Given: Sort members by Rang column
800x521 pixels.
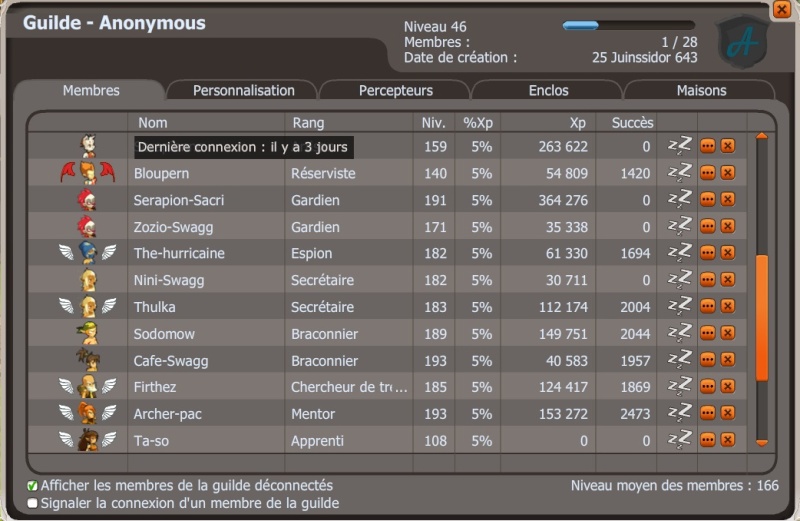Looking at the screenshot, I should (308, 122).
